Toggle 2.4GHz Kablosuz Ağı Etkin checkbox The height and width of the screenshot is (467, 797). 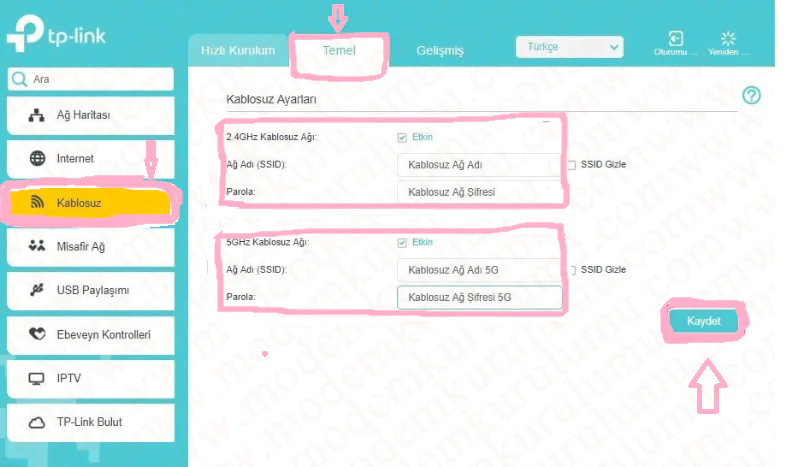[x=402, y=138]
